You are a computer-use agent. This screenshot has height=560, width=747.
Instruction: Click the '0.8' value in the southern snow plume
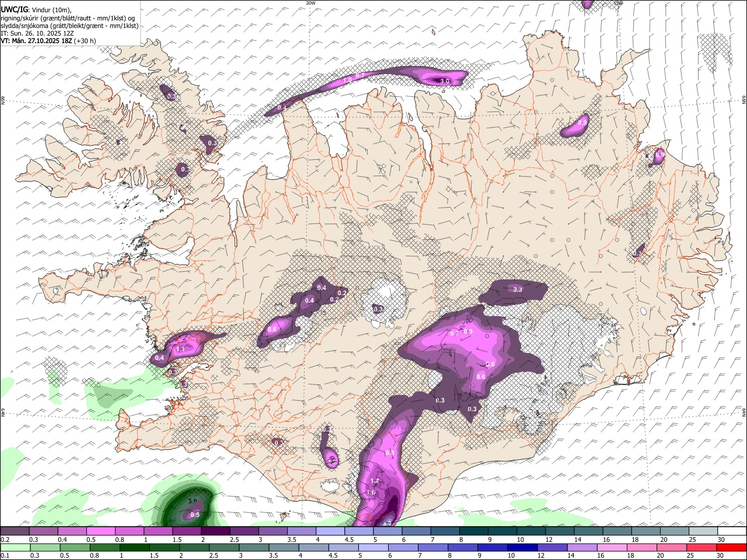[x=390, y=453]
